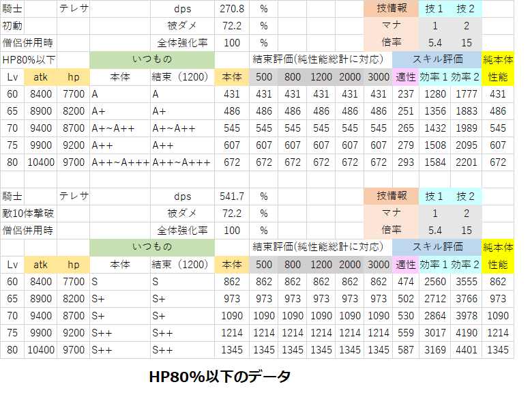Screen dimensions: 532x393
Task: Click the 3766 cell under 効率2
Action: pos(466,298)
